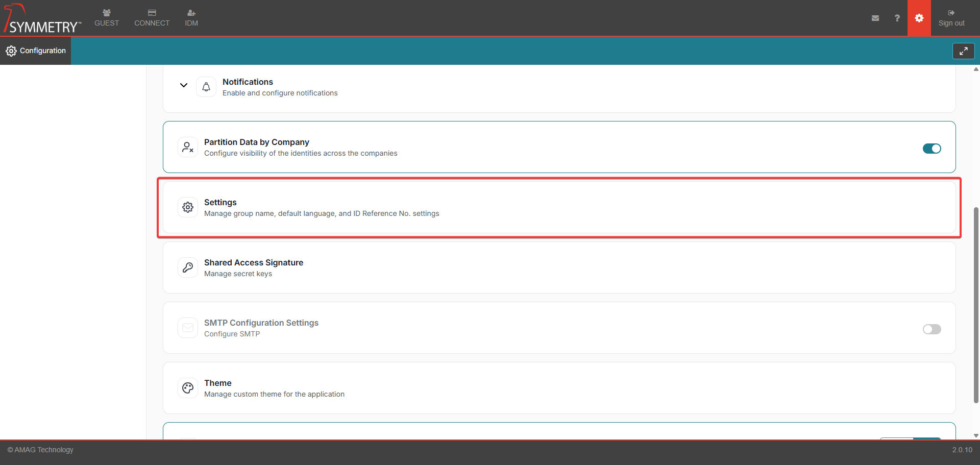Image resolution: width=980 pixels, height=465 pixels.
Task: Open the CONNECT menu
Action: click(152, 18)
